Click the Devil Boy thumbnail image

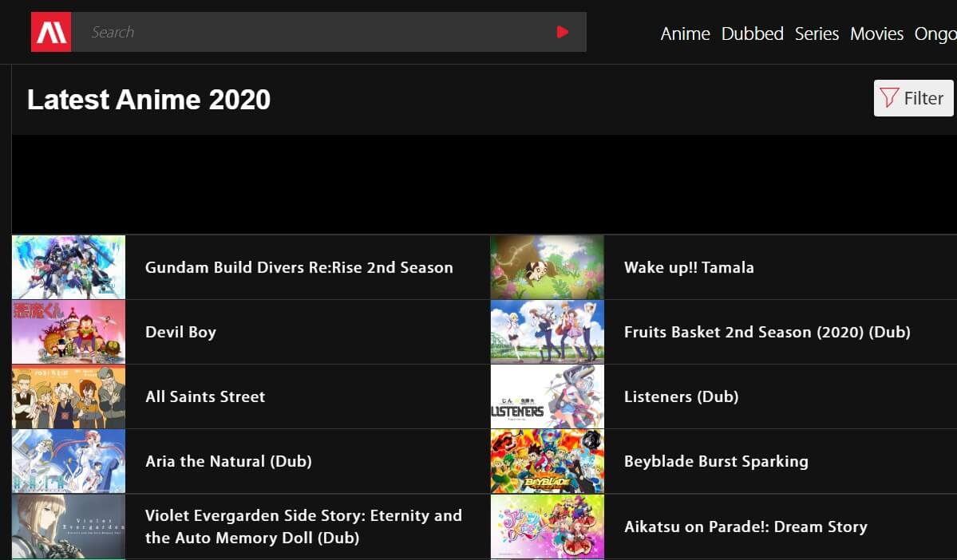pyautogui.click(x=69, y=332)
